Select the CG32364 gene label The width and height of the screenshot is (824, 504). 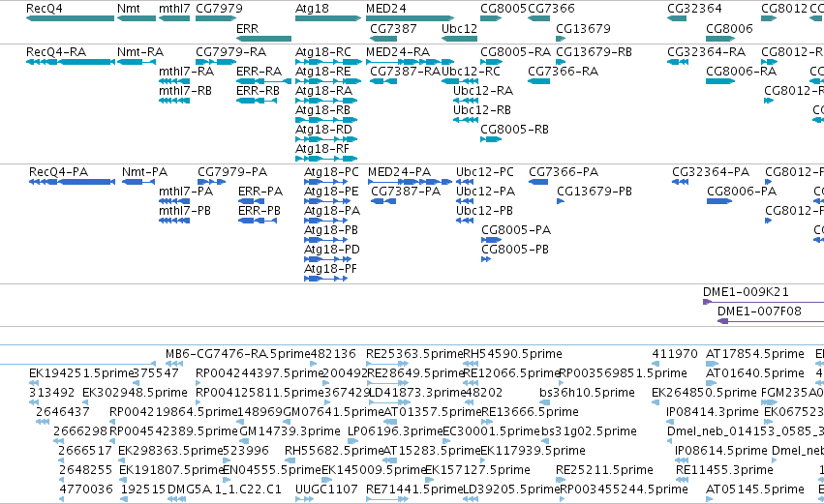coord(694,9)
